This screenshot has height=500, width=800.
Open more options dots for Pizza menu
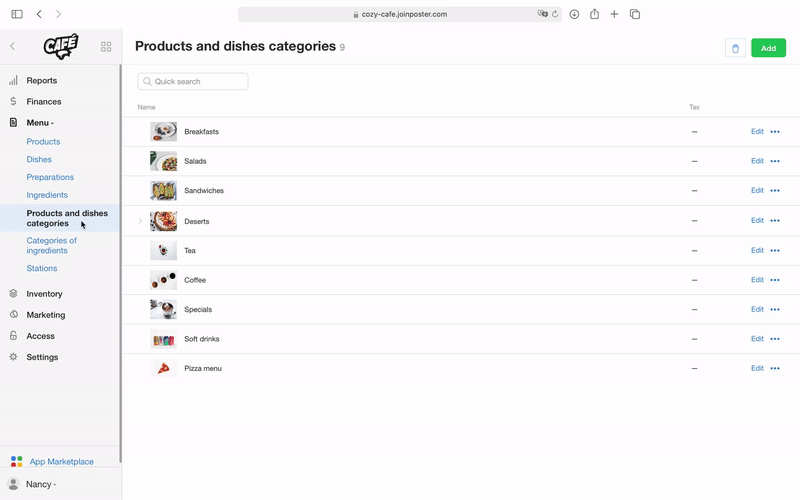[775, 368]
